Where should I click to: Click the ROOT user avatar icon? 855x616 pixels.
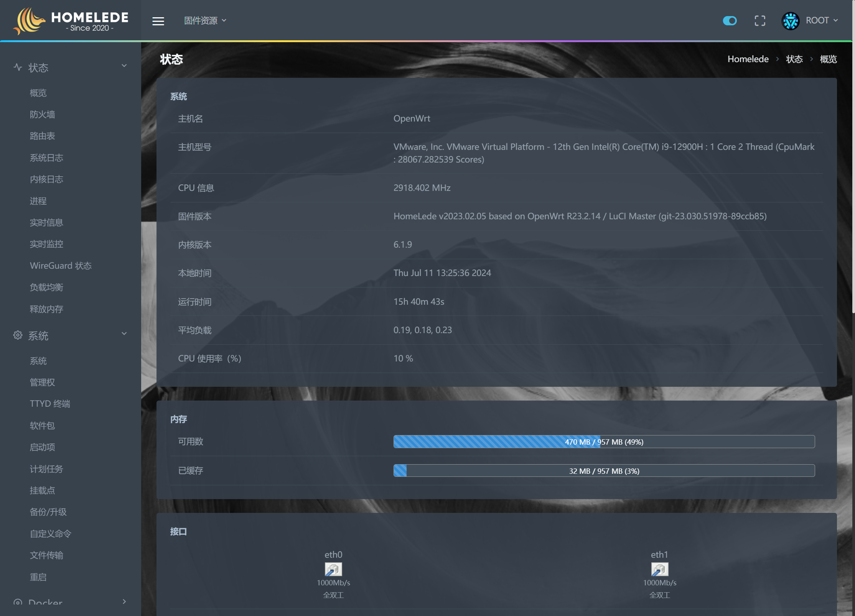point(791,21)
